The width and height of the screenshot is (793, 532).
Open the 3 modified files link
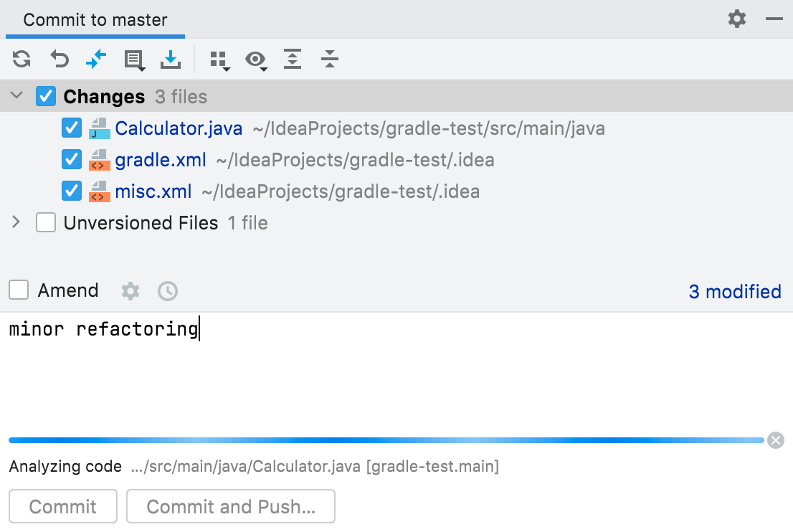click(734, 291)
